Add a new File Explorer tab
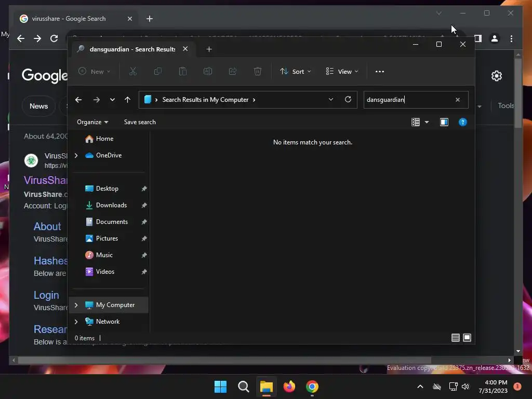Viewport: 532px width, 399px height. coord(209,49)
